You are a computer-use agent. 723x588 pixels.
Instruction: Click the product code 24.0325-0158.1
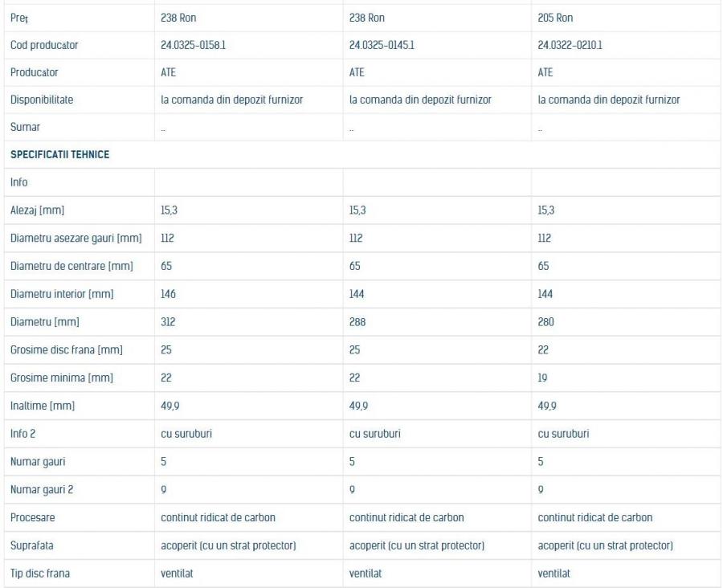pyautogui.click(x=193, y=45)
